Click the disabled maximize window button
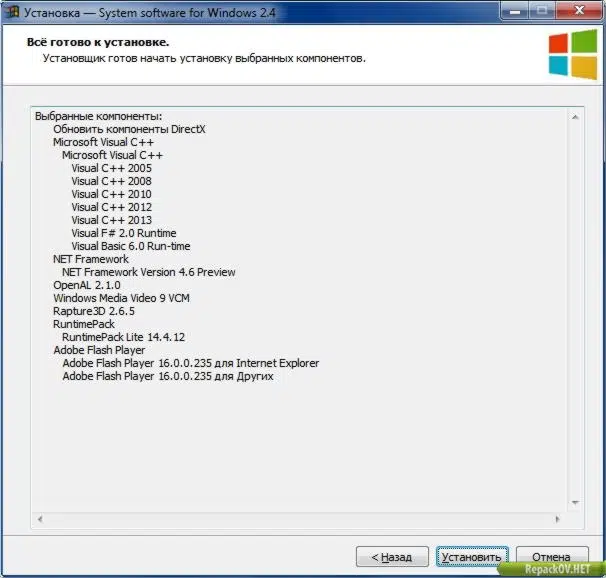The height and width of the screenshot is (578, 606). [x=542, y=11]
